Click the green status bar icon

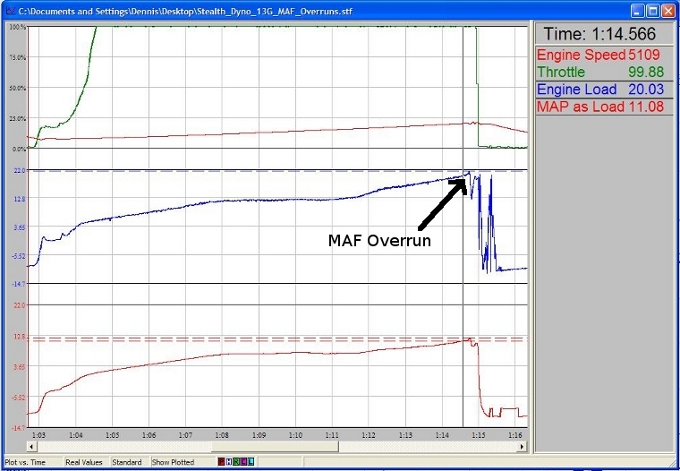coord(235,462)
